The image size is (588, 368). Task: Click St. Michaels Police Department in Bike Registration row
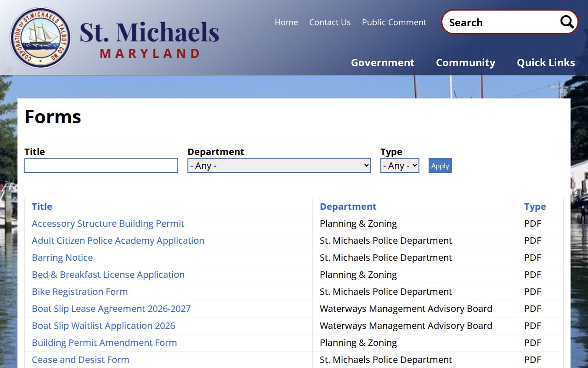pos(386,292)
